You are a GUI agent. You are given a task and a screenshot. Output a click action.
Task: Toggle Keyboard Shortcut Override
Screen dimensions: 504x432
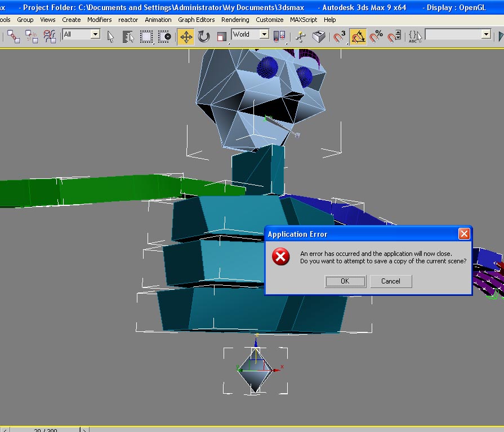319,37
